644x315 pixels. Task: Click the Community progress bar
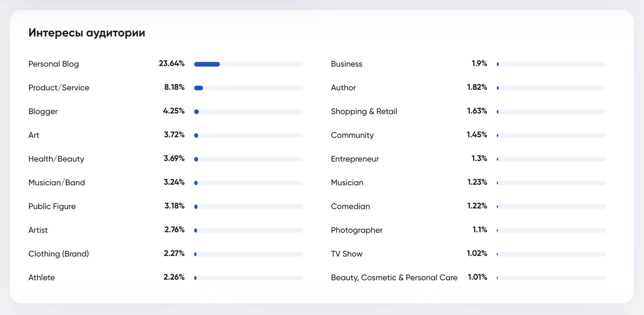551,135
